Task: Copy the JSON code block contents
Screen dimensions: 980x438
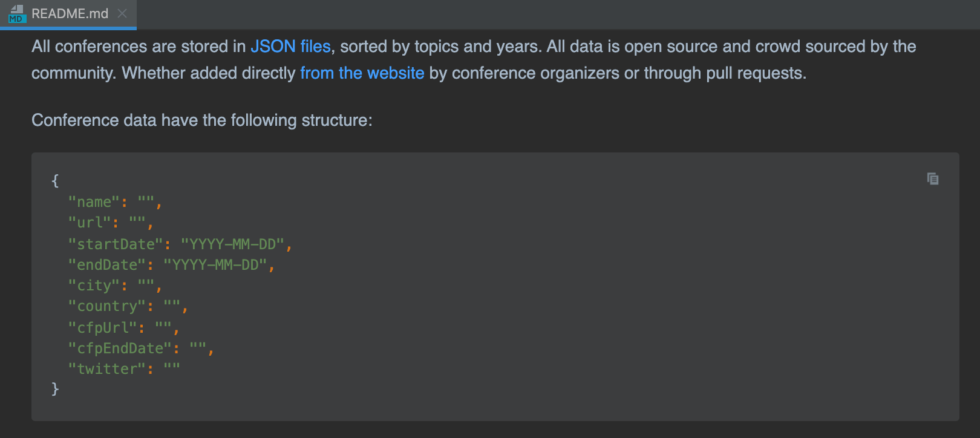Action: (932, 178)
